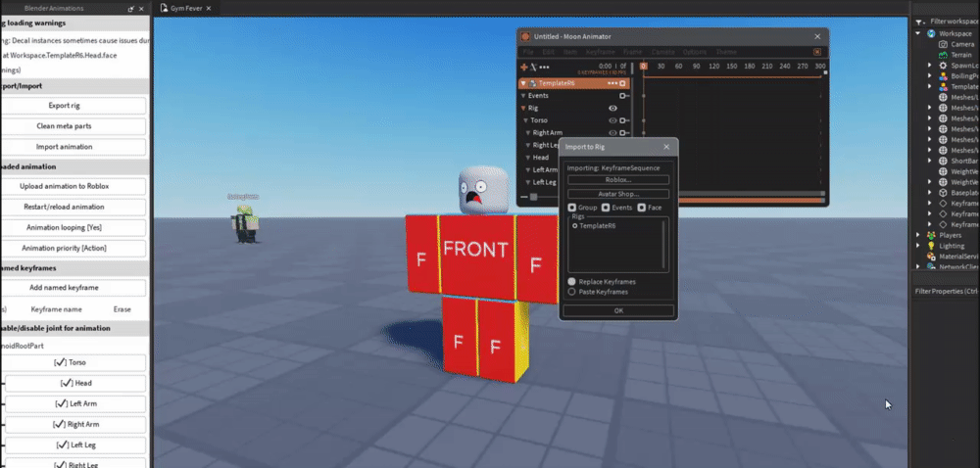Click the frame 0 playhead marker on timeline
This screenshot has height=468, width=980.
(644, 67)
